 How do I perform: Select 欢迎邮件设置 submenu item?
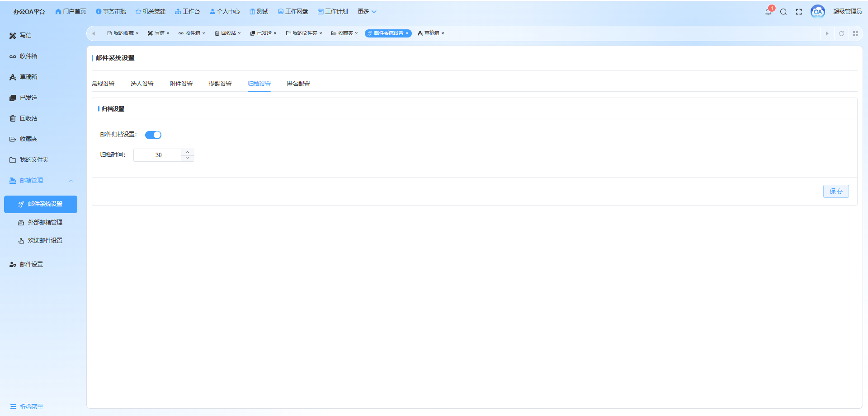[x=41, y=240]
